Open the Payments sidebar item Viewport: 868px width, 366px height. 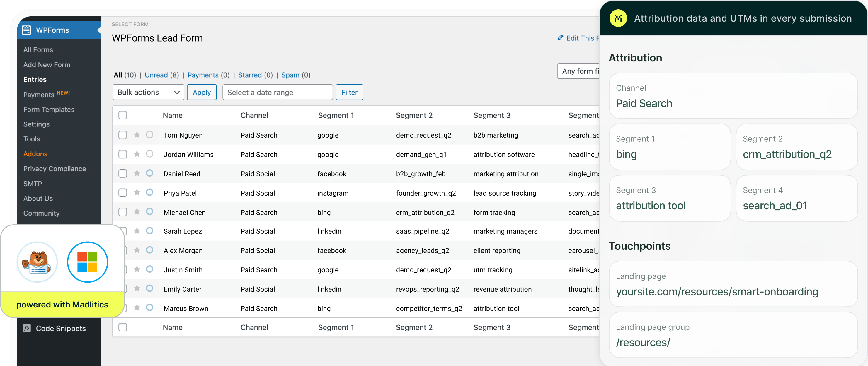point(39,95)
